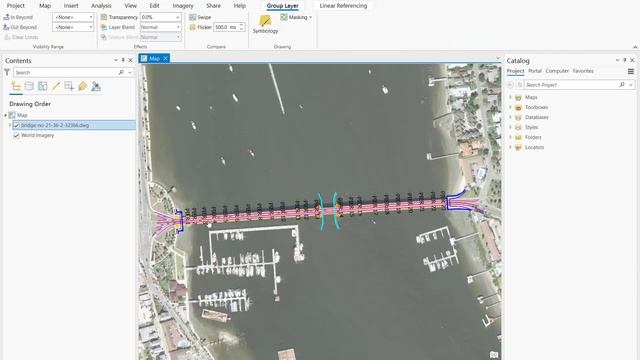Screen dimensions: 640x360
Task: Collapse the ribbon with the chevron
Action: tap(635, 47)
